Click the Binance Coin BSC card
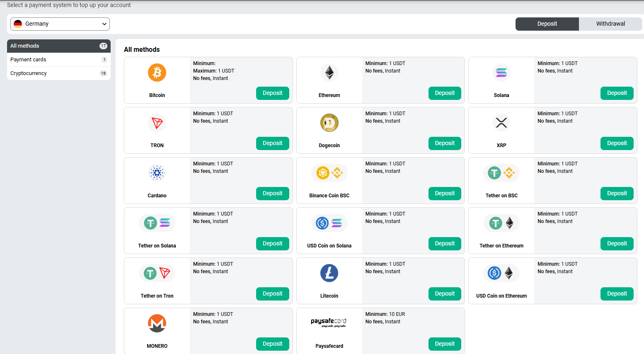The image size is (644, 354). pyautogui.click(x=329, y=181)
